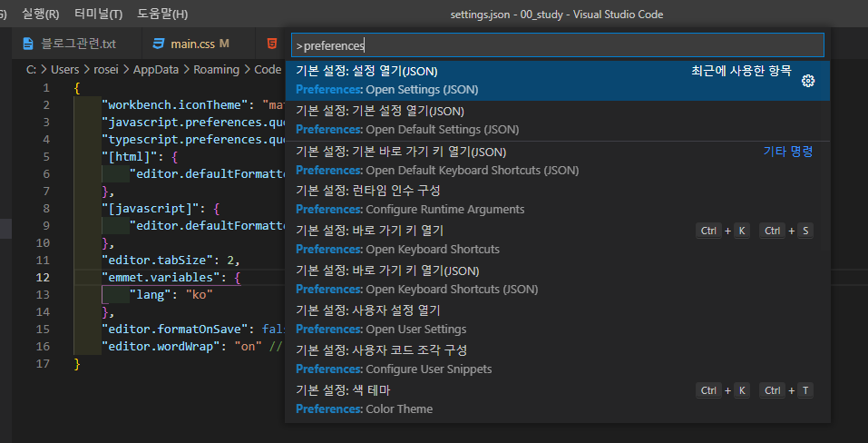Click the "[html]" key in editor
The height and width of the screenshot is (443, 868).
coord(130,157)
